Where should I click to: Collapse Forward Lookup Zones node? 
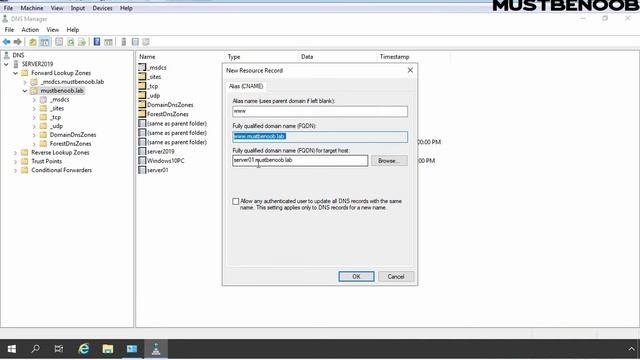[x=16, y=73]
